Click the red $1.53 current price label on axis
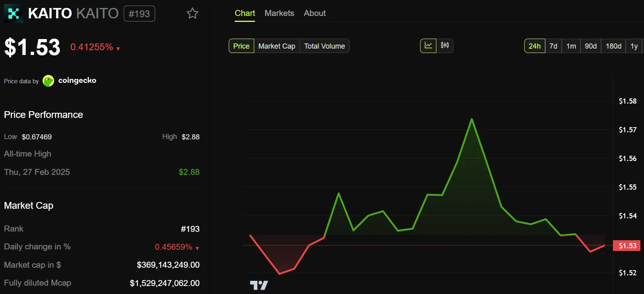Image resolution: width=644 pixels, height=294 pixels. tap(627, 245)
